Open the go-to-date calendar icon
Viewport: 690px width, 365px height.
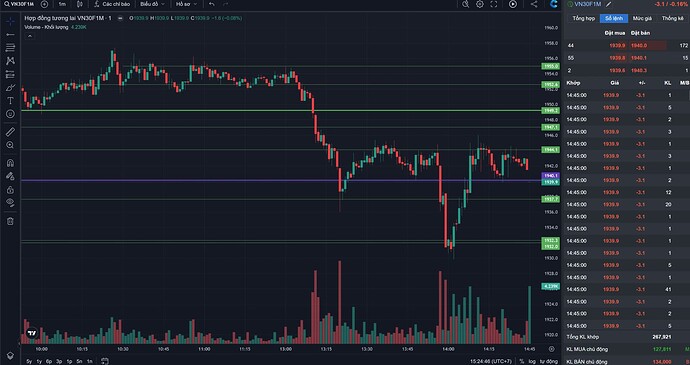coord(105,361)
